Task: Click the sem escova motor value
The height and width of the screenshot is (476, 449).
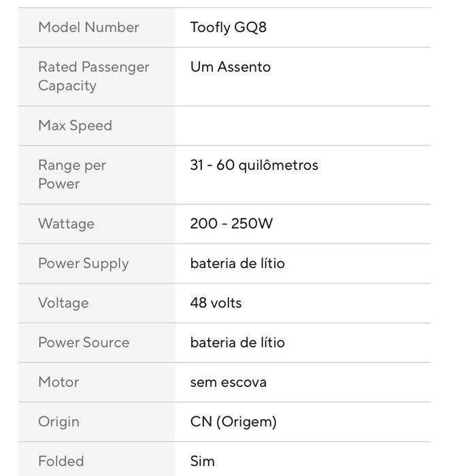Action: point(229,382)
